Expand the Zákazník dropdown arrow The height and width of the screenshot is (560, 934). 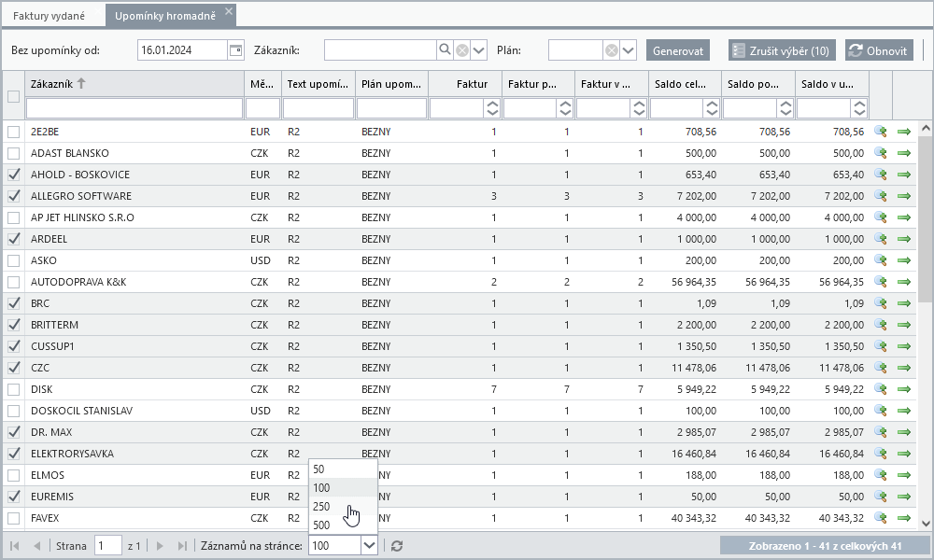point(479,50)
